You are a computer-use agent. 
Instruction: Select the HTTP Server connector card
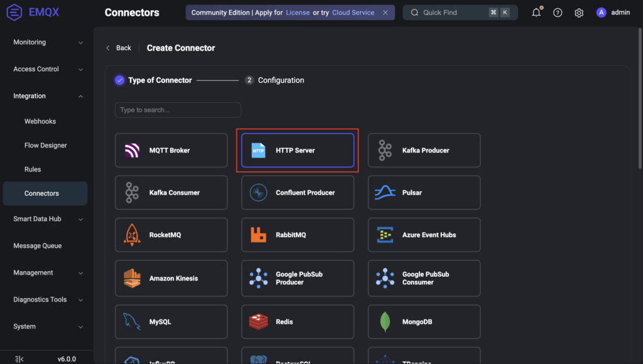coord(298,151)
